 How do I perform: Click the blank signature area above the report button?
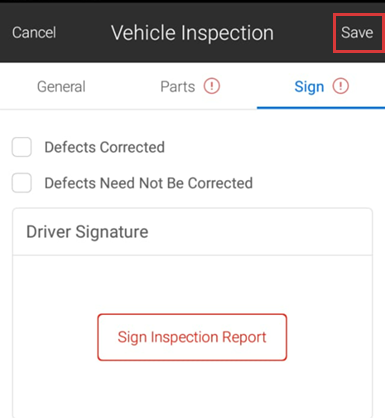point(192,285)
